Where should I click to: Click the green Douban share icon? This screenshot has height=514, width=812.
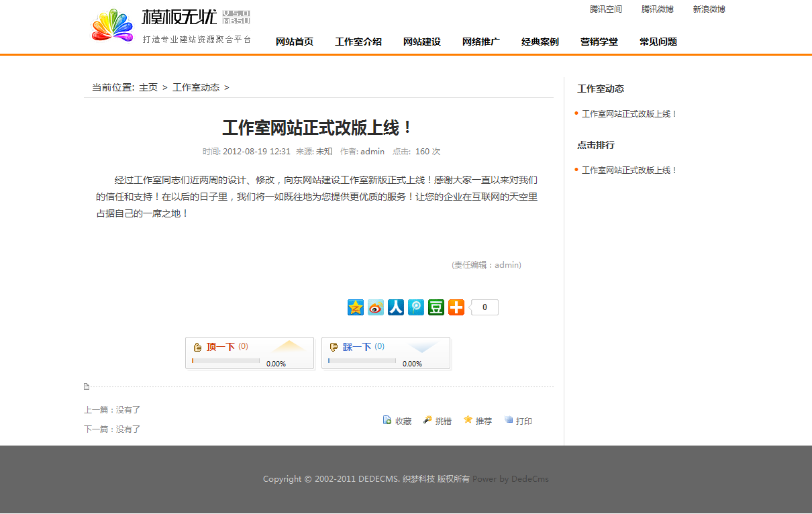pos(436,307)
